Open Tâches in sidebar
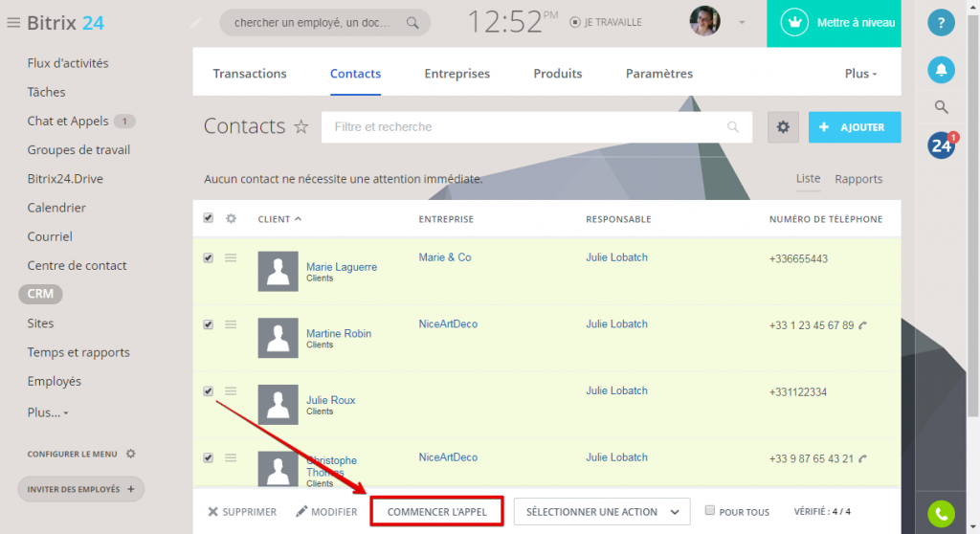Viewport: 980px width, 534px height. pos(46,92)
